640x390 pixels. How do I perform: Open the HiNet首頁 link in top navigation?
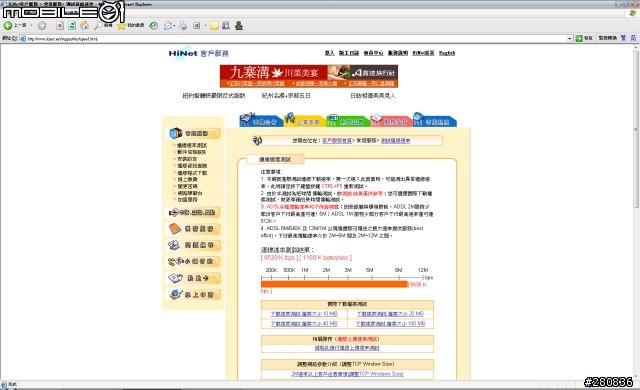click(423, 53)
